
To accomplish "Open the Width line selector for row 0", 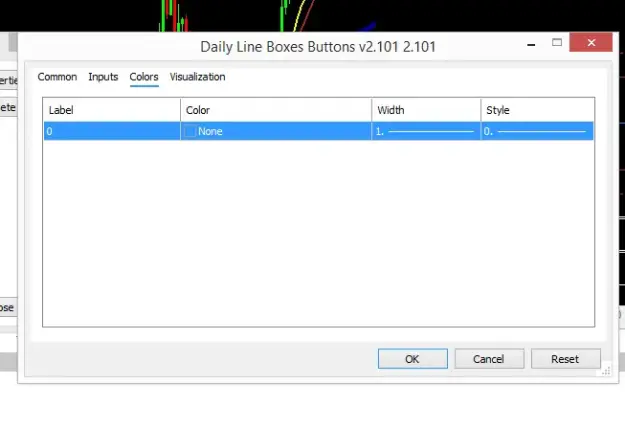I will click(x=426, y=131).
